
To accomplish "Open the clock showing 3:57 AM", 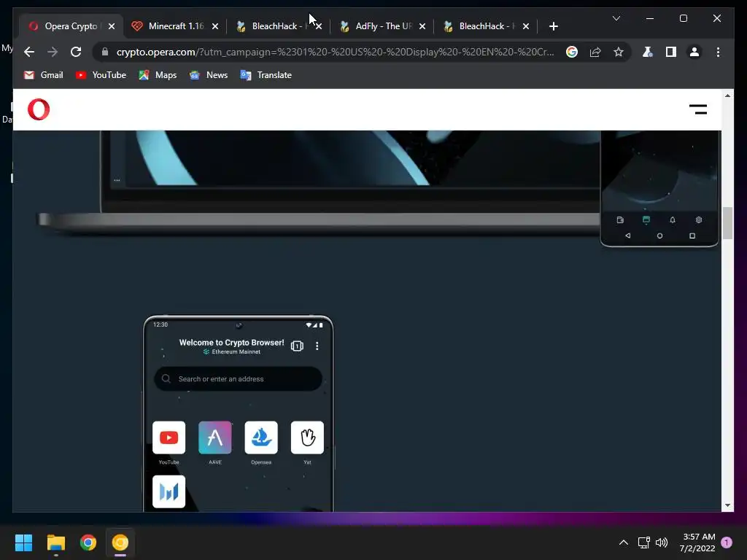I will tap(697, 542).
